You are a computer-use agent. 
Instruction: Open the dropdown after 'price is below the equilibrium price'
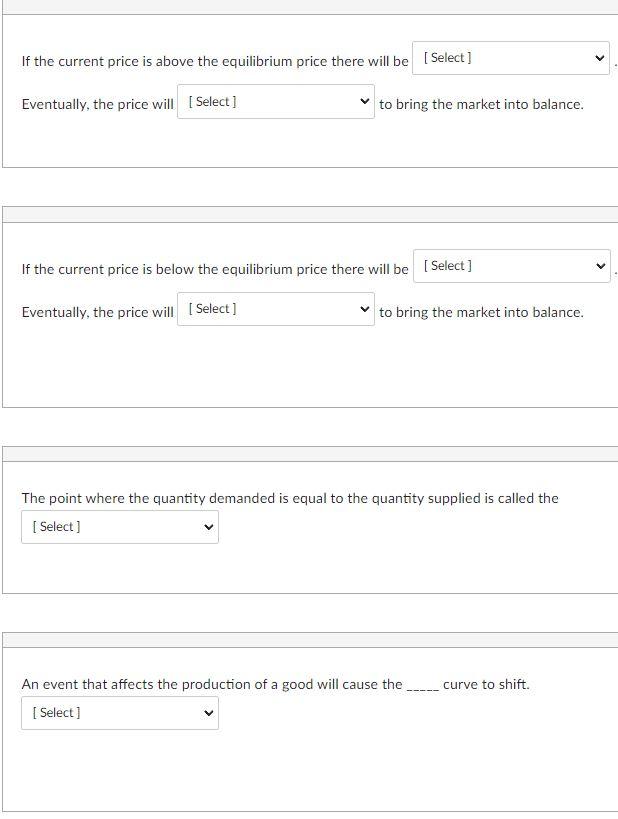510,265
